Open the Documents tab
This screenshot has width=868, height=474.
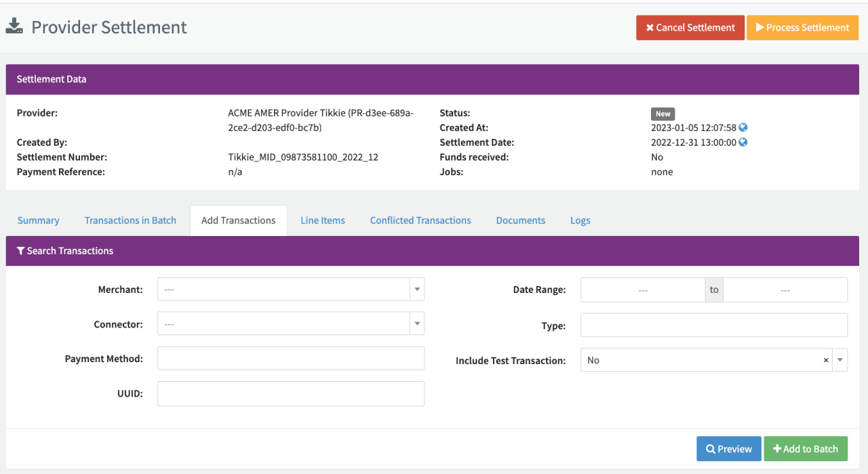coord(520,220)
